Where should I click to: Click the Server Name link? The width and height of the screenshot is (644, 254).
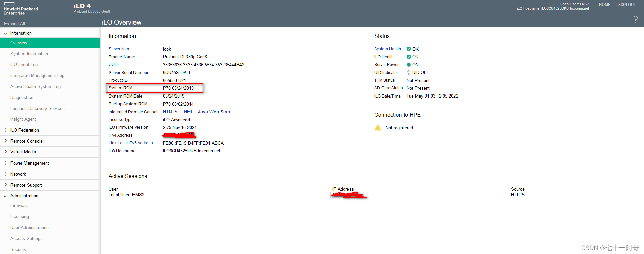pos(121,49)
